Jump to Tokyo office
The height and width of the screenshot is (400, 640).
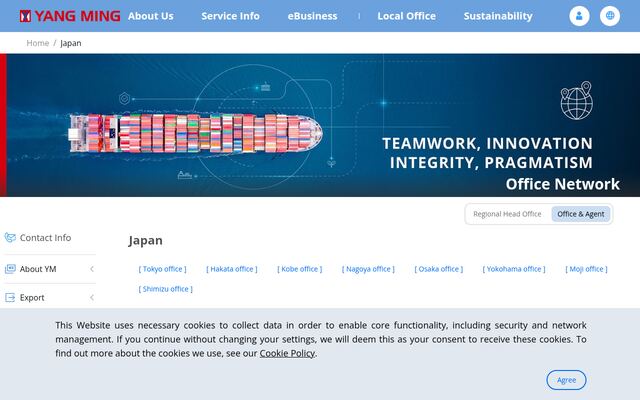[x=162, y=269]
